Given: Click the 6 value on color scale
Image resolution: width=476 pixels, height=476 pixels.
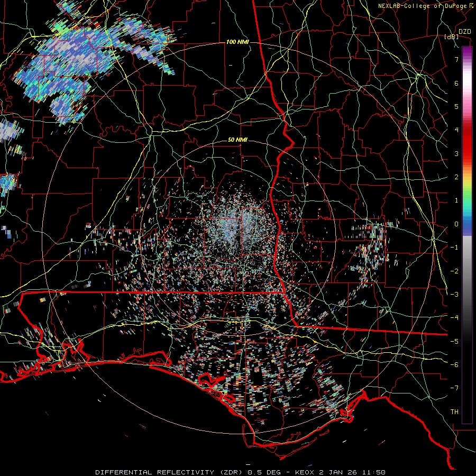Looking at the screenshot, I should [456, 83].
